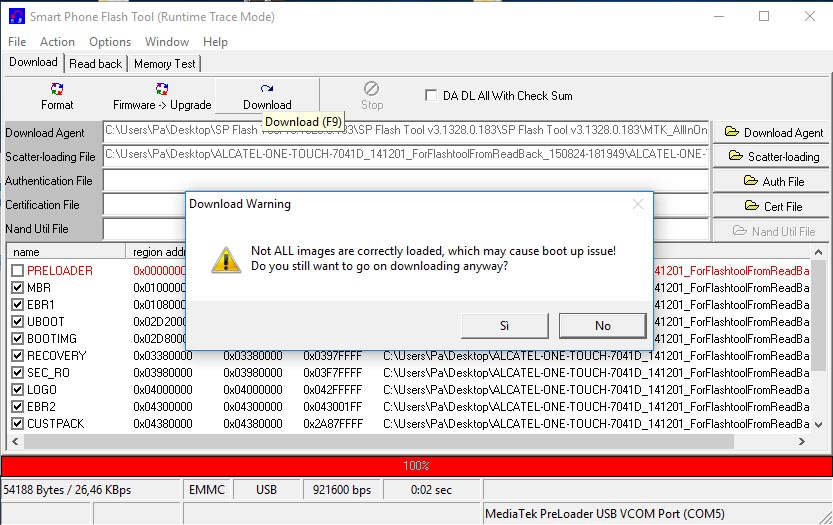This screenshot has width=833, height=525.
Task: Open the Options menu
Action: [x=110, y=42]
